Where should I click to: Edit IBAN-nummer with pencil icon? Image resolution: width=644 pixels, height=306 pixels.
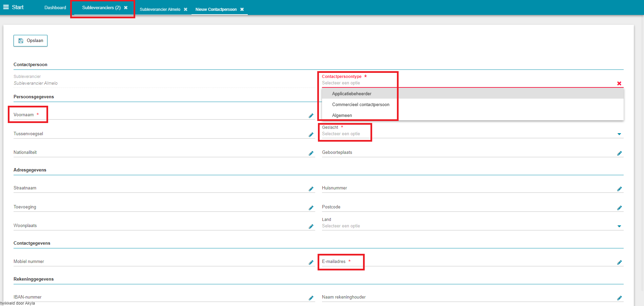(x=311, y=298)
